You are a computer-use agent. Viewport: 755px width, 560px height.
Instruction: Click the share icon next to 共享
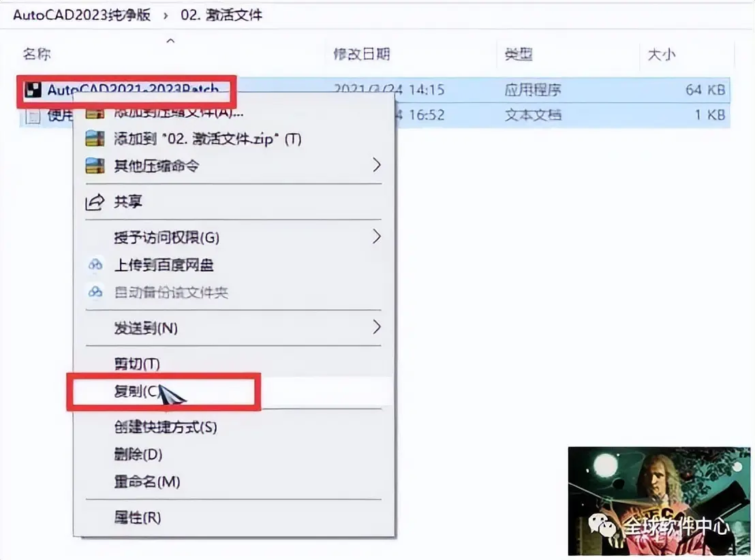tap(95, 202)
